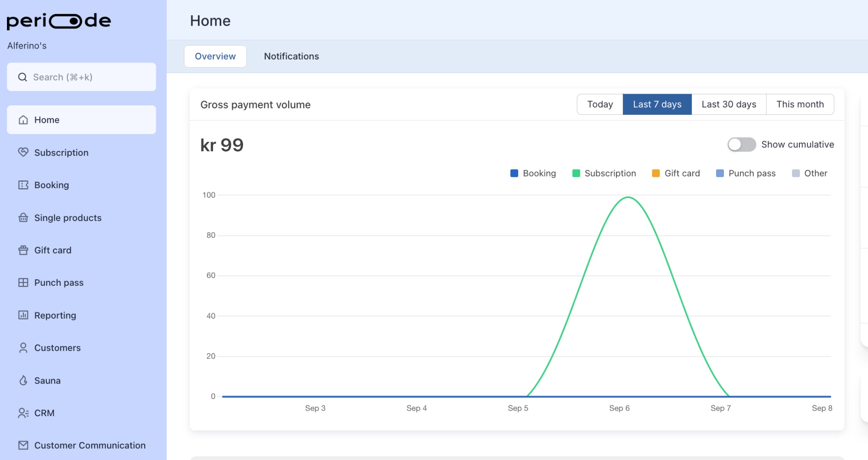Viewport: 868px width, 460px height.
Task: Click the Single products basket icon
Action: tap(23, 218)
